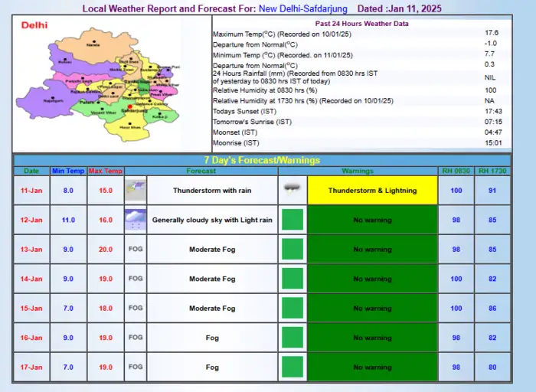
Task: Click the FOG icon in 13-Jan row
Action: (136, 250)
